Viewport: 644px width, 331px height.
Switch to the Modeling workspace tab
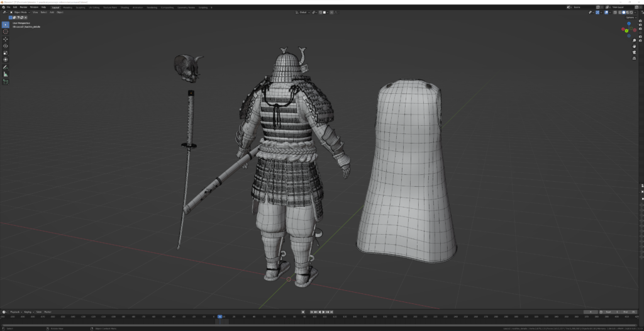point(67,8)
